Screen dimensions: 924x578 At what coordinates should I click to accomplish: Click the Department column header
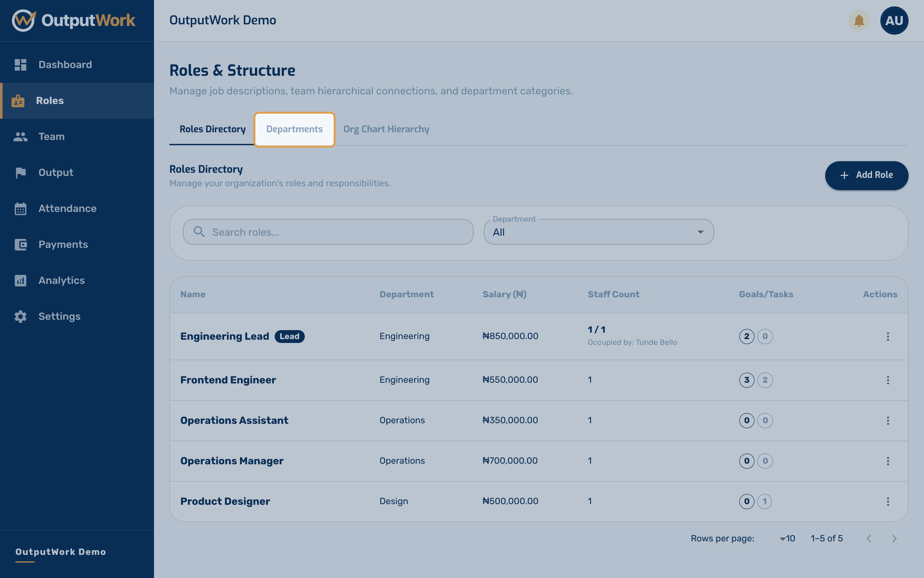pos(406,294)
